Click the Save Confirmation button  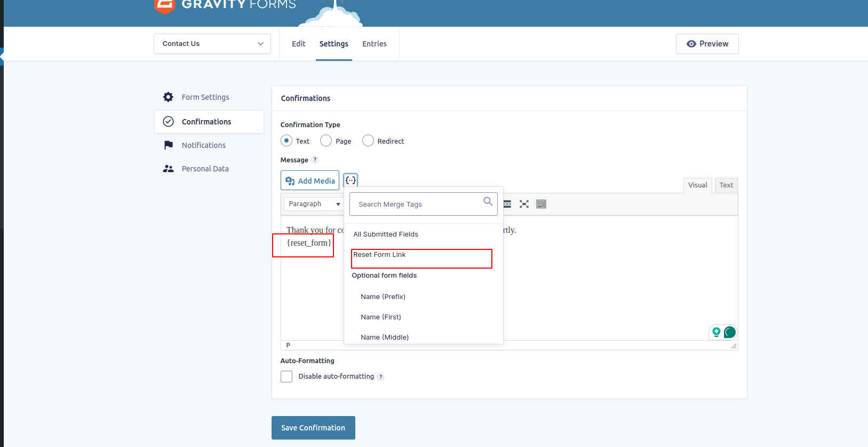coord(313,428)
